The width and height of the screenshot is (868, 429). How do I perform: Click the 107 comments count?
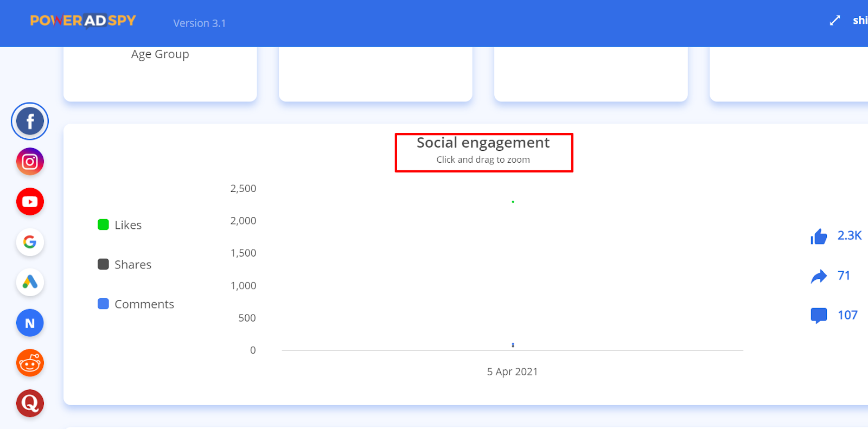coord(847,315)
